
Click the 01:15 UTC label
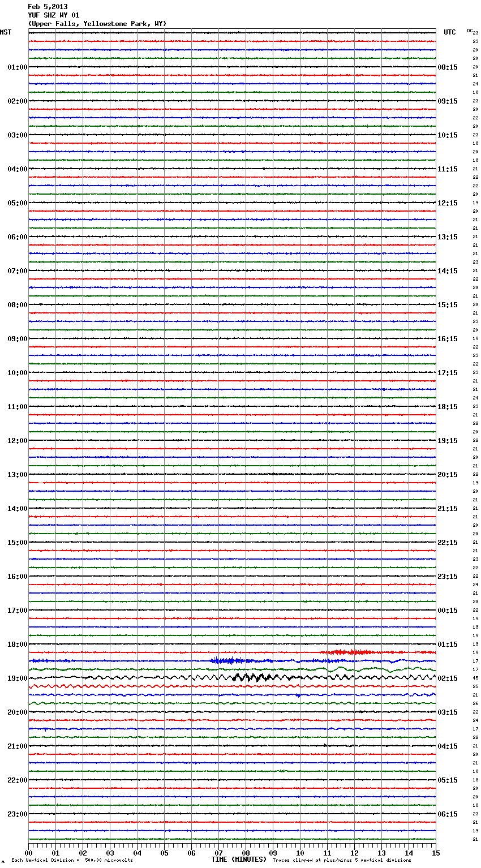tap(448, 644)
